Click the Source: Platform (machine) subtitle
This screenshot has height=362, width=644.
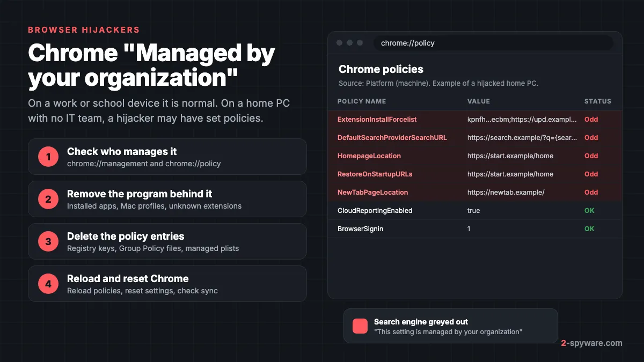pos(438,84)
